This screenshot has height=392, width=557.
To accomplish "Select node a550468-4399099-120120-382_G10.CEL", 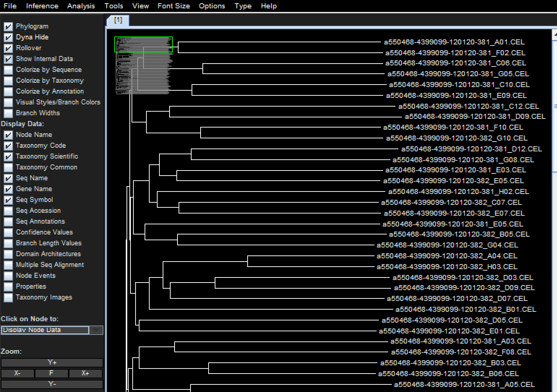I will 457,138.
